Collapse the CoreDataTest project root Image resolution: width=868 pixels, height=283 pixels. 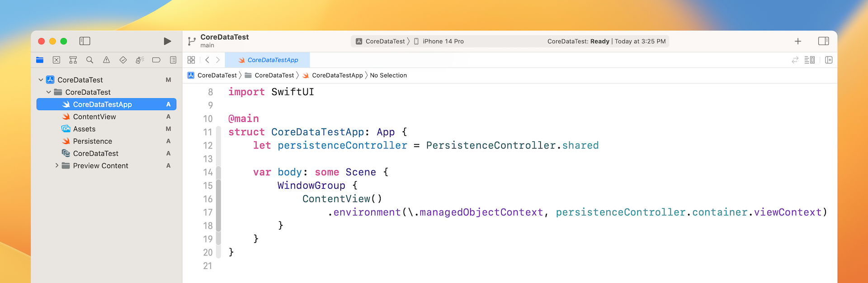41,80
